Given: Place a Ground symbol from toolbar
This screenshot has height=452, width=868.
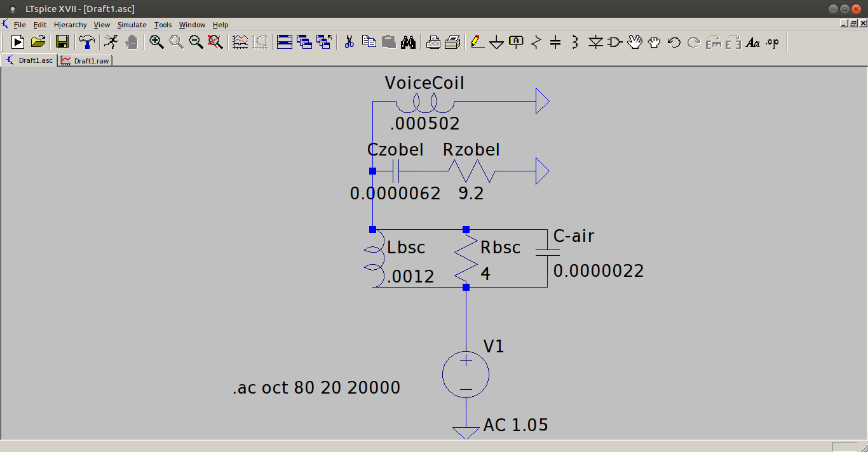Looking at the screenshot, I should coord(496,42).
